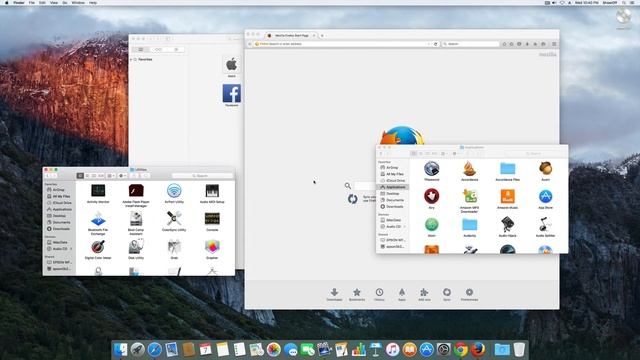Open Facebook favorite in Safari window
640x360 pixels.
(231, 94)
